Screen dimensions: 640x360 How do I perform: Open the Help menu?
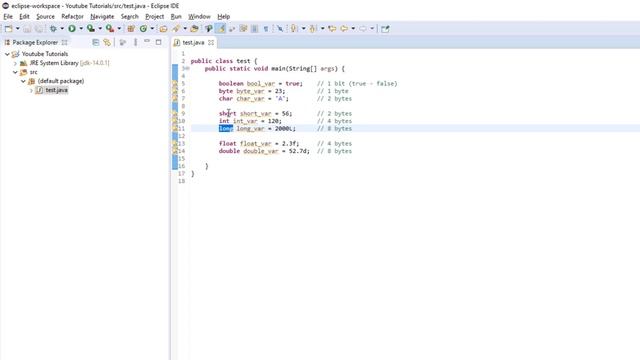[x=223, y=16]
